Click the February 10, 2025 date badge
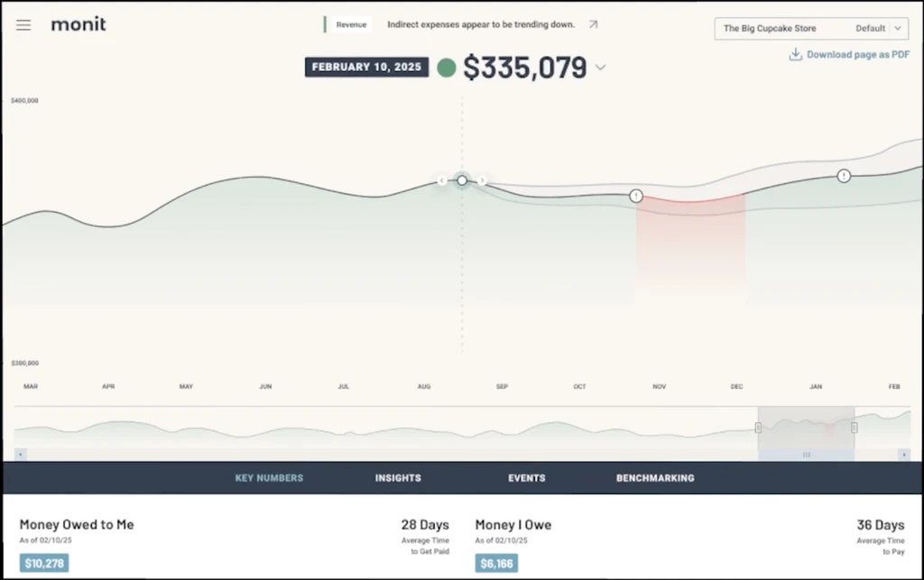This screenshot has height=580, width=924. coord(366,67)
